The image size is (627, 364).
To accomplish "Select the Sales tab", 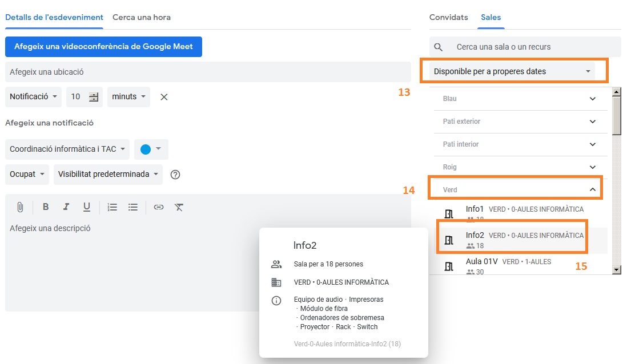I will (491, 17).
